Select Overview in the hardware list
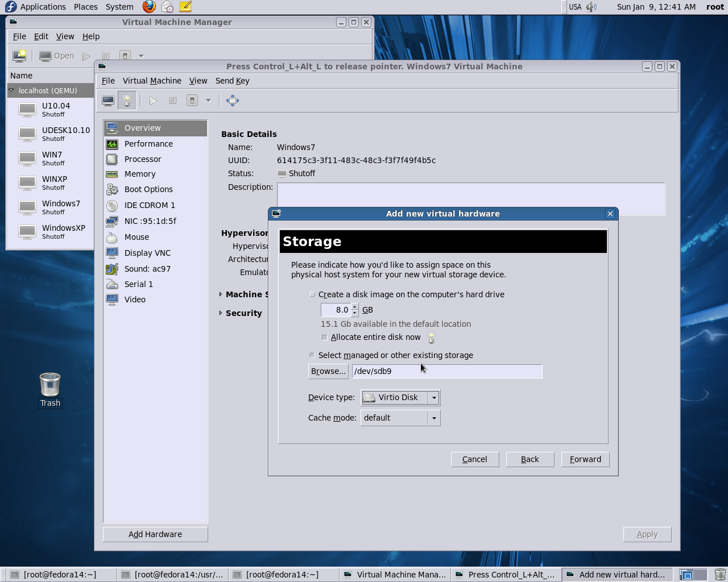 [x=155, y=128]
